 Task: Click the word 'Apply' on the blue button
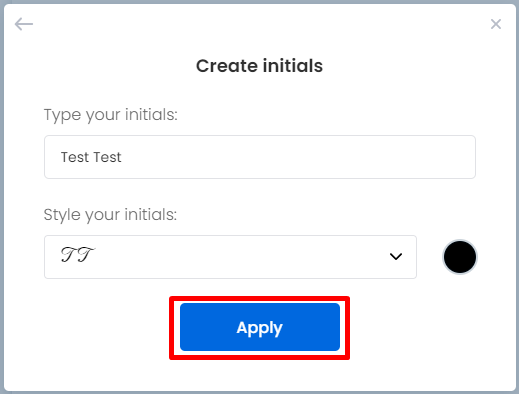tap(259, 328)
